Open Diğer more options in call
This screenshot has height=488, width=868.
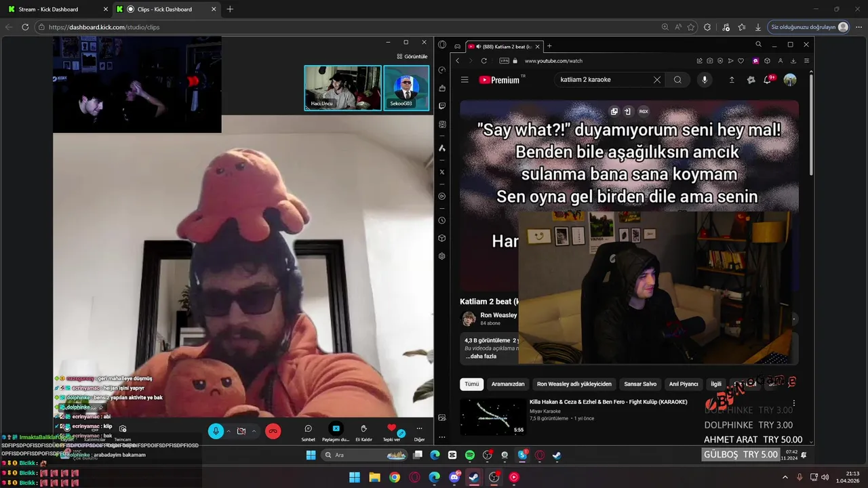pos(419,432)
